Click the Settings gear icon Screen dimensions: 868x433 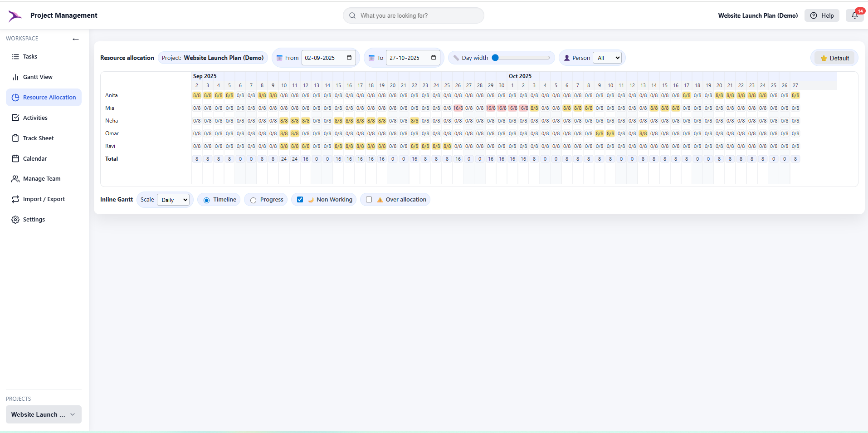pos(15,219)
